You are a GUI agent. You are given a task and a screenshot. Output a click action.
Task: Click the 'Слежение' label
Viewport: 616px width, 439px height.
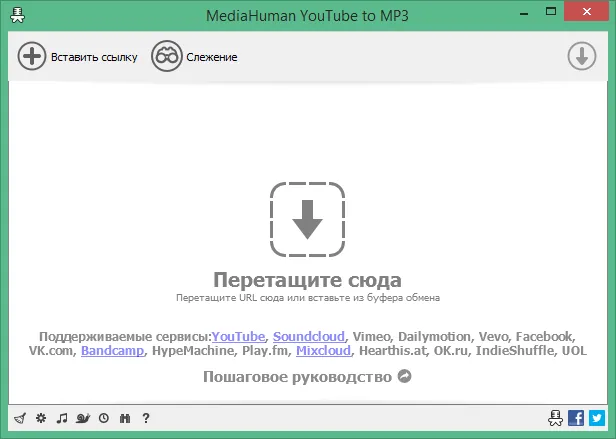212,57
